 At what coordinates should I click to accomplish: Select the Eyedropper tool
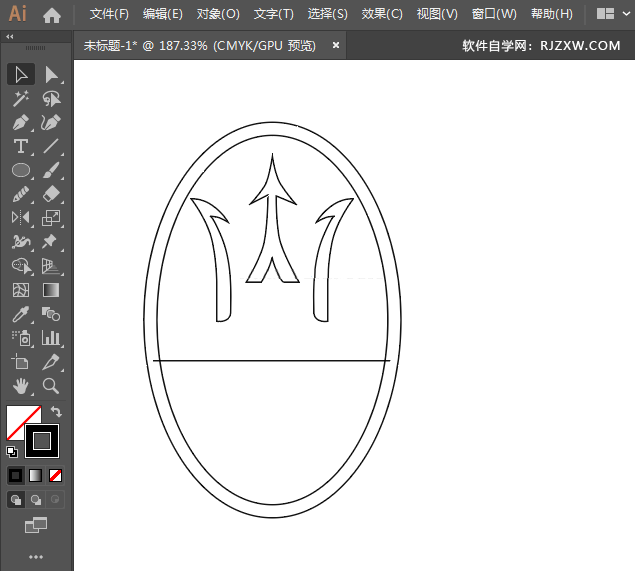click(20, 315)
